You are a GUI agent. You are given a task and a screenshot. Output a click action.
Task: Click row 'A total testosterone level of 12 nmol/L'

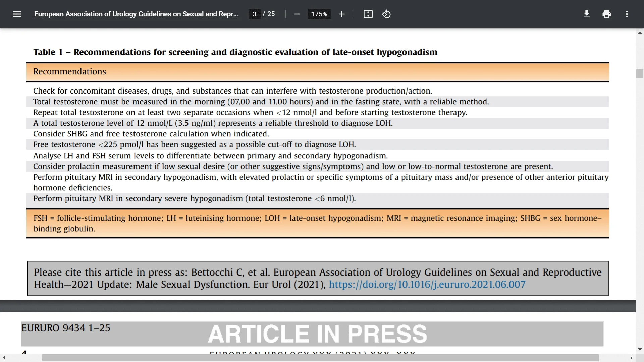[x=318, y=123]
